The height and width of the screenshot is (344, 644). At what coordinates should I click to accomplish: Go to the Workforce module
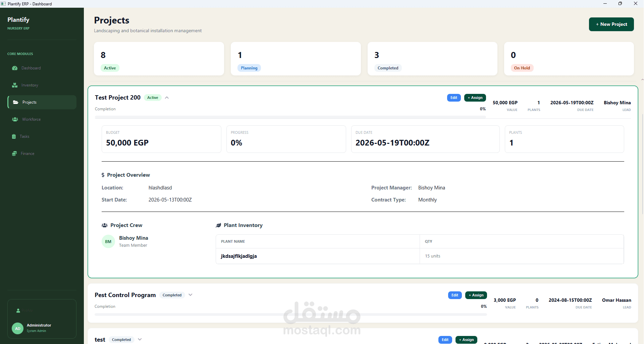tap(42, 119)
